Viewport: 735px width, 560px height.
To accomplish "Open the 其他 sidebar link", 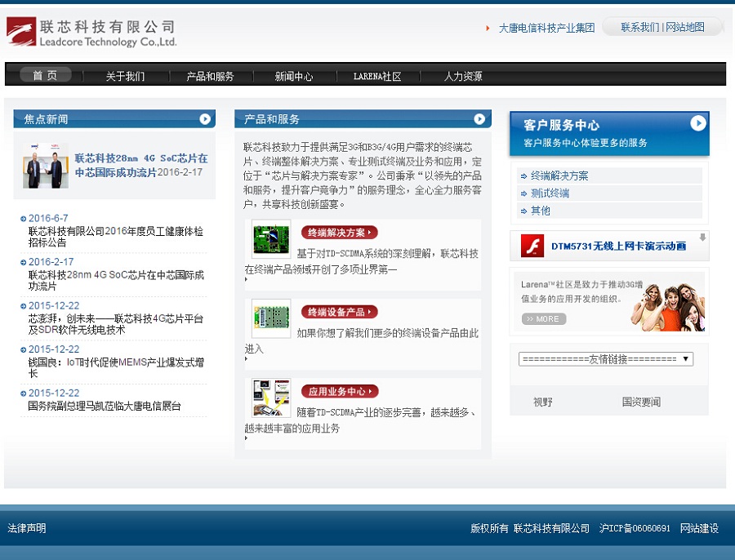I will click(540, 211).
